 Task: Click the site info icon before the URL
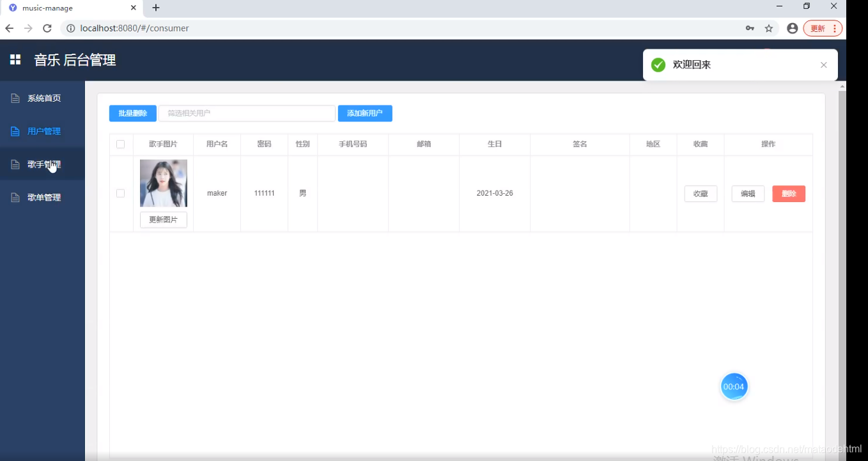[70, 28]
